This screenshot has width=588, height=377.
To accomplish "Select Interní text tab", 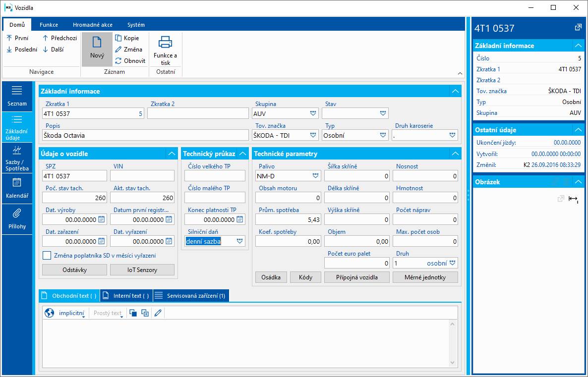I will coord(126,296).
